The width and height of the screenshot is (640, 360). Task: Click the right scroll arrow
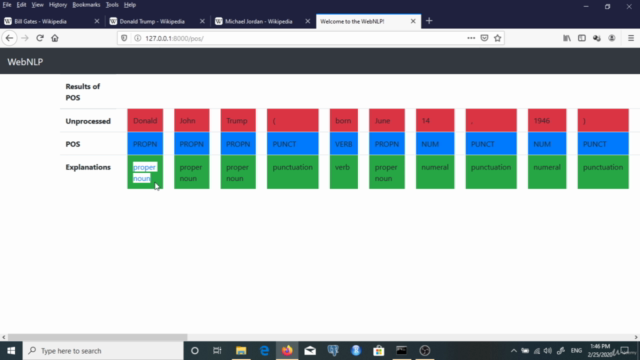(636, 337)
